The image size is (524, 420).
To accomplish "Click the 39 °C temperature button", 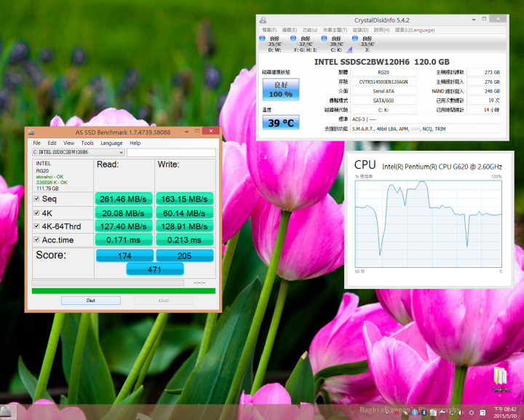I will click(x=281, y=122).
